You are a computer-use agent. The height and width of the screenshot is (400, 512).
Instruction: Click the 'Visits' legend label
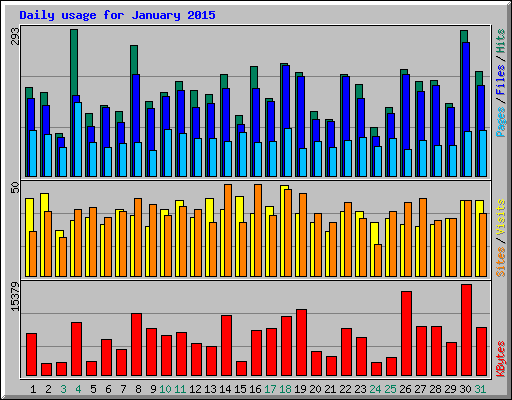tap(501, 217)
